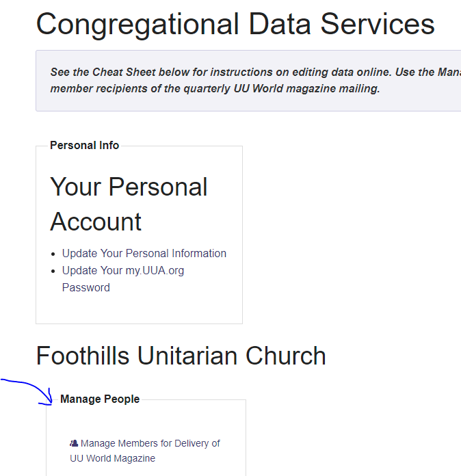This screenshot has height=476, width=461.
Task: Click the words UU World Magazine in Manage link
Action: coord(113,458)
